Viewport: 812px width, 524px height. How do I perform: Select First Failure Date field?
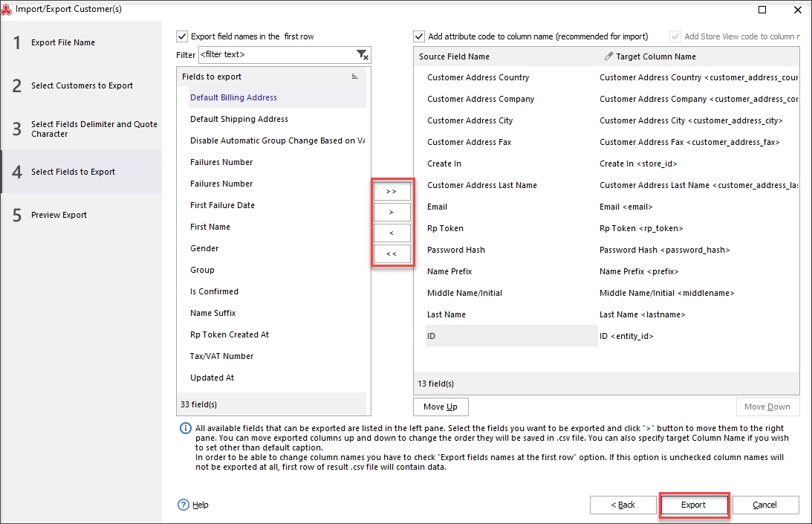click(277, 205)
